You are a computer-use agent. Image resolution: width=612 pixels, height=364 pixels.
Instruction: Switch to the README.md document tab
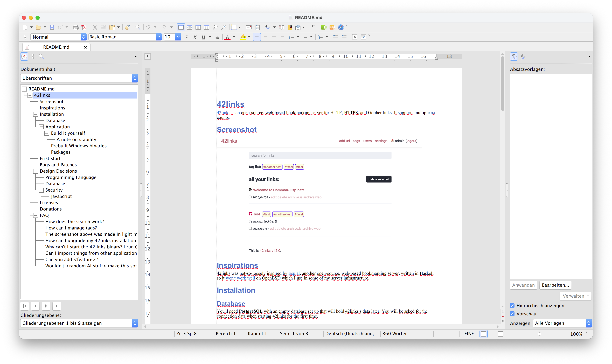pyautogui.click(x=56, y=47)
